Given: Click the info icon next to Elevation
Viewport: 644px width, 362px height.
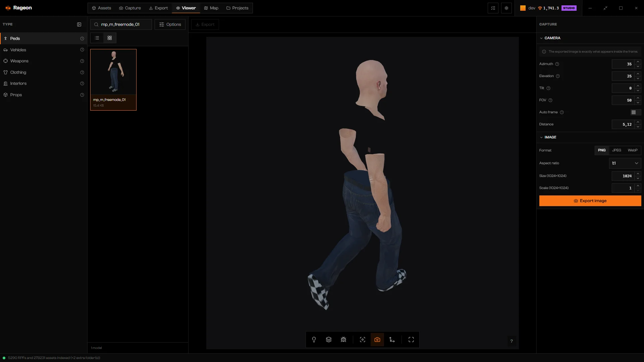Looking at the screenshot, I should tap(558, 76).
